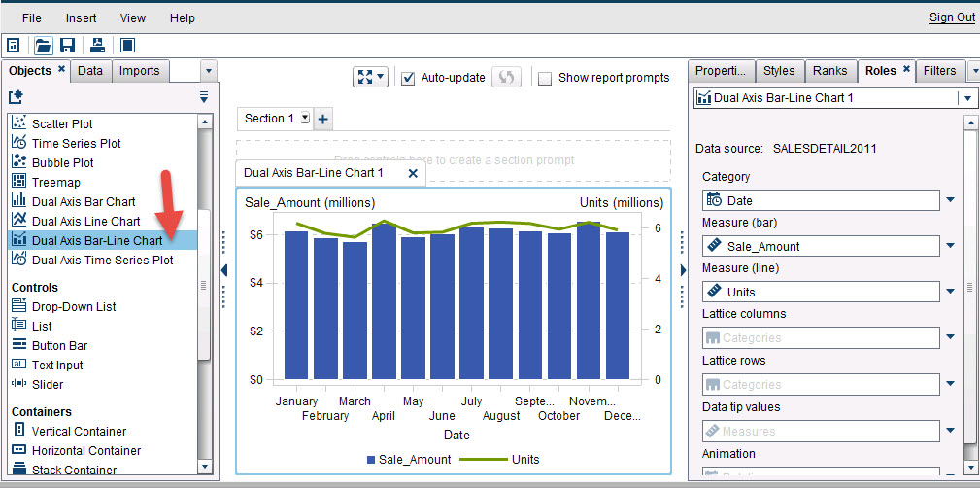Collapse the left panel with arrow handle
Image resolution: width=980 pixels, height=488 pixels.
(224, 270)
